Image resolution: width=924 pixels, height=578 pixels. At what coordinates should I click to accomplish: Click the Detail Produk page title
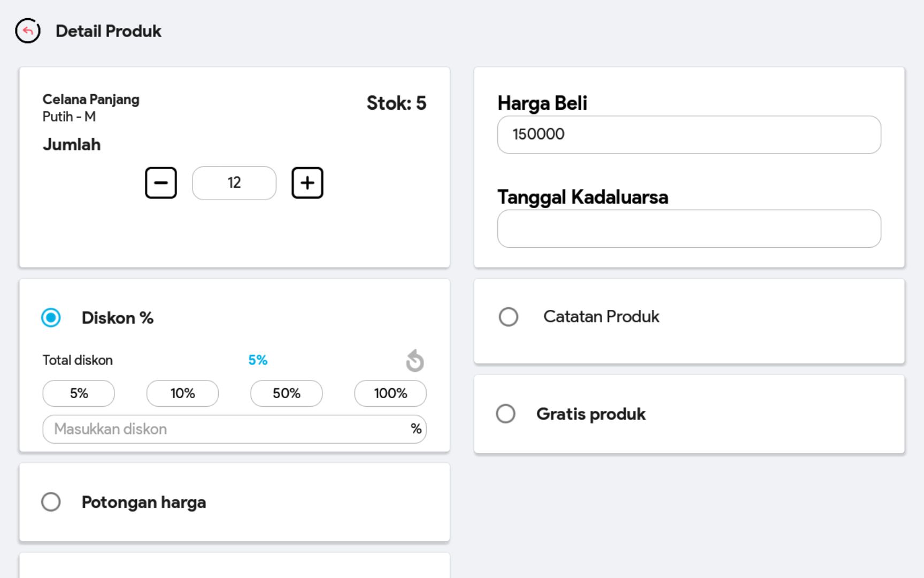tap(109, 31)
